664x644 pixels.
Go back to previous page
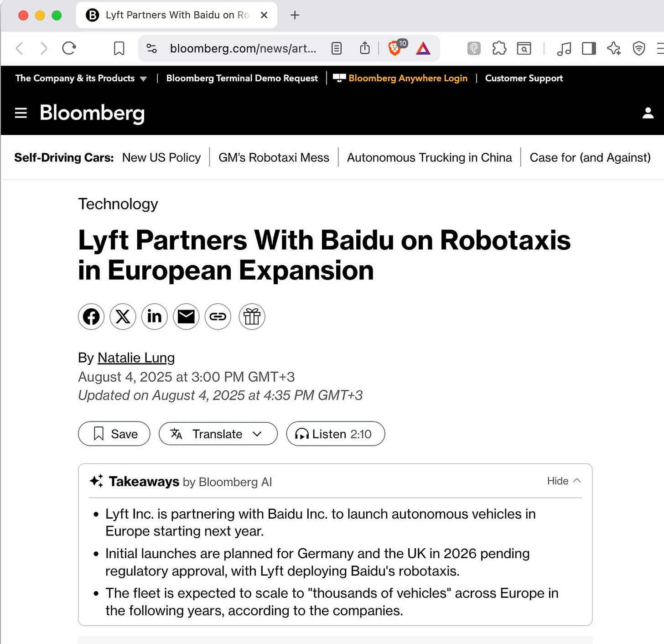19,48
